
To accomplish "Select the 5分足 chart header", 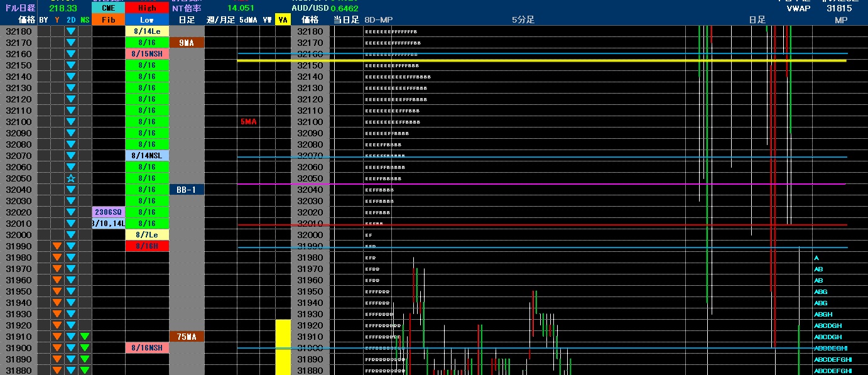I will click(523, 20).
